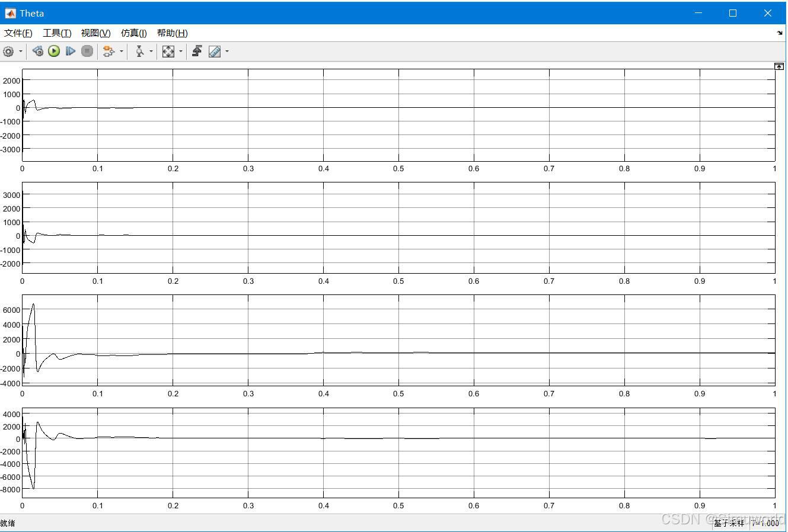The height and width of the screenshot is (532, 788).
Task: Click the T=1.000 status bar entry
Action: click(x=765, y=523)
